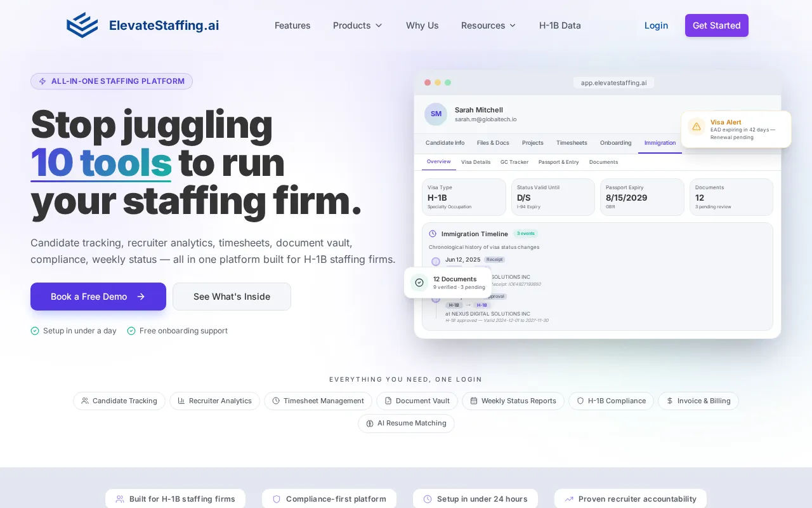The width and height of the screenshot is (812, 508).
Task: Click the checkmark icon beside Free onboarding support
Action: [131, 331]
